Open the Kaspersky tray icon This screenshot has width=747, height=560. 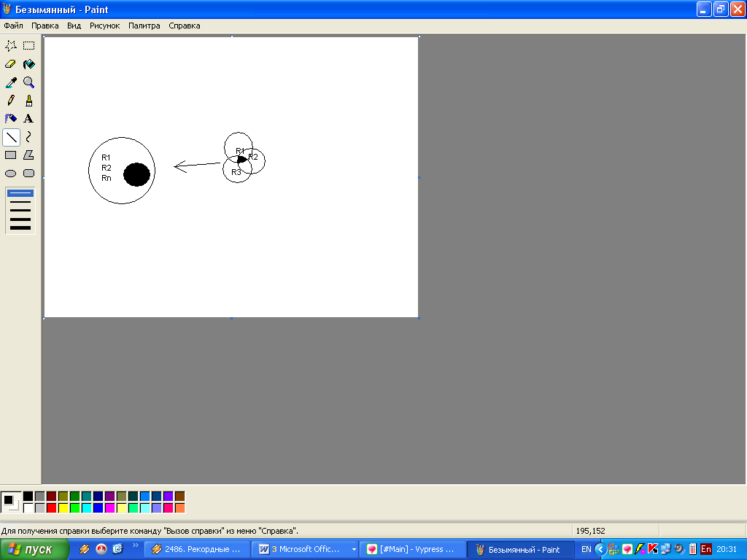[653, 550]
